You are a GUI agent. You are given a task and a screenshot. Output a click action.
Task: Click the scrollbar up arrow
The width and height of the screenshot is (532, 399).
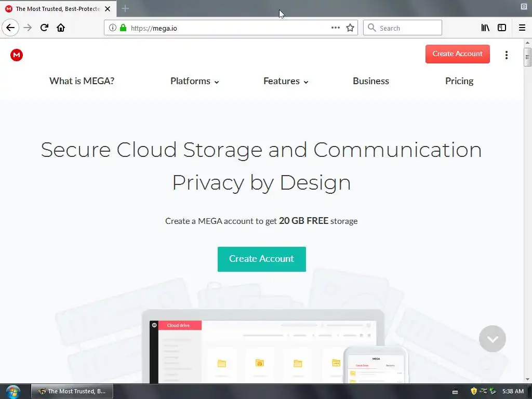click(x=527, y=43)
